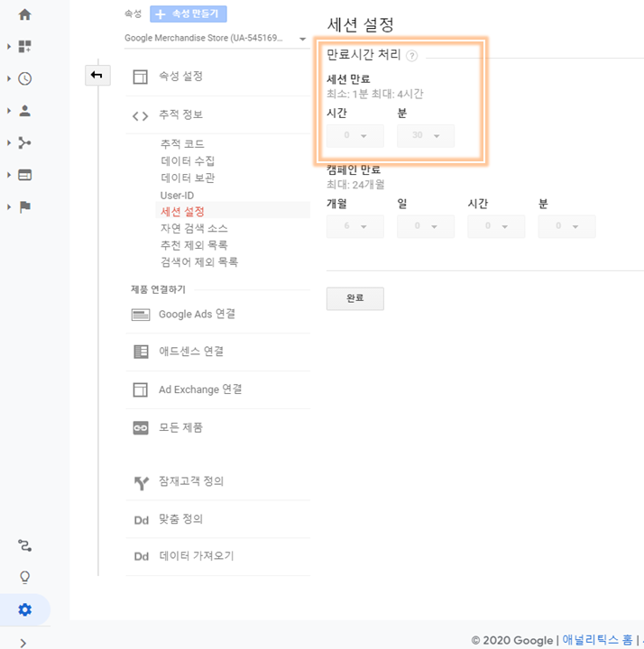Open the Acquisition branching arrows icon
Image resolution: width=644 pixels, height=649 pixels.
click(x=25, y=142)
